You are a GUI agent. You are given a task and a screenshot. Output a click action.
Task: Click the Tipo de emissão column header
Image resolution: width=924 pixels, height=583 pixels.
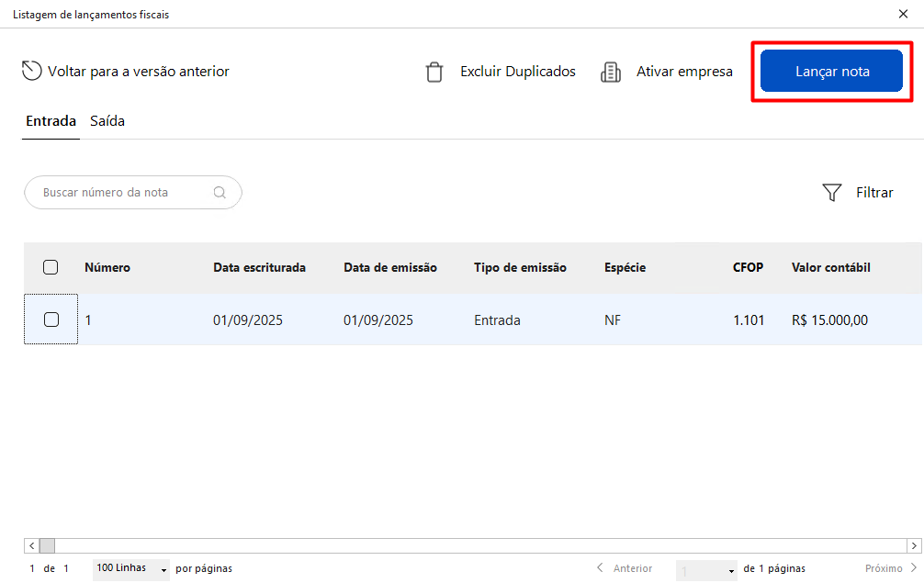pyautogui.click(x=520, y=267)
